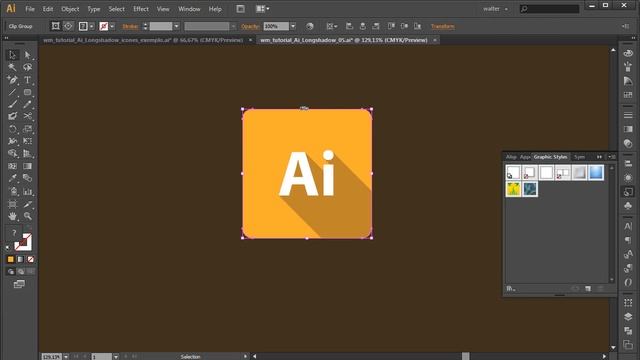Switch to the Longshadow_icones_exemplo document tab
This screenshot has height=360, width=640.
click(143, 40)
